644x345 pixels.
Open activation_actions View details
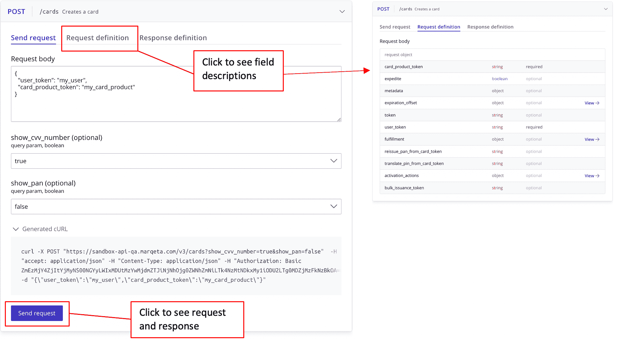[592, 175]
